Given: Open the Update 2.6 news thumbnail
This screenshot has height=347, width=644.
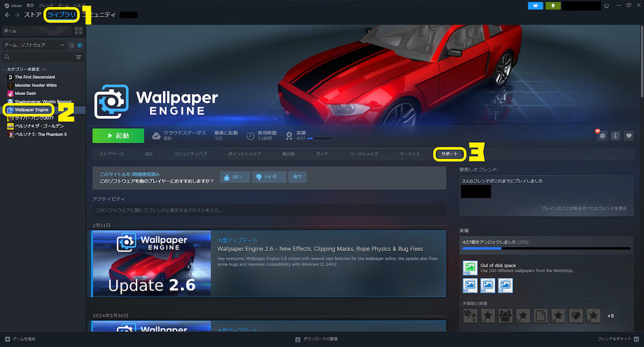Looking at the screenshot, I should tap(151, 264).
